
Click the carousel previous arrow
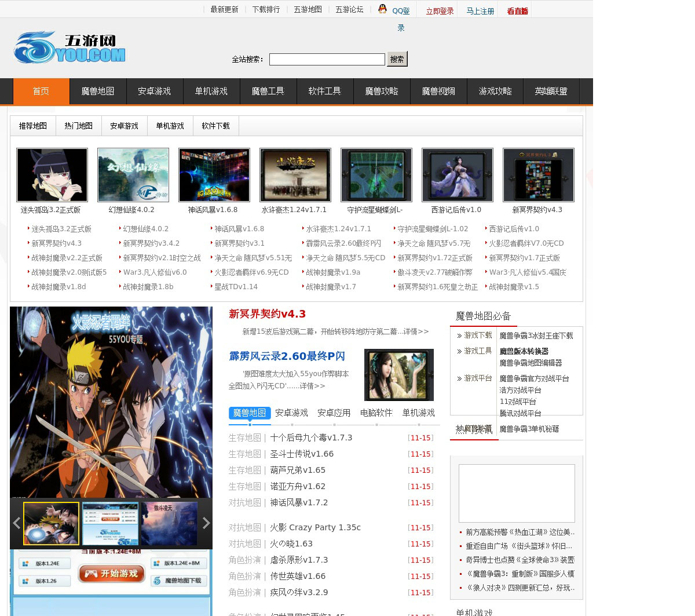[x=16, y=523]
